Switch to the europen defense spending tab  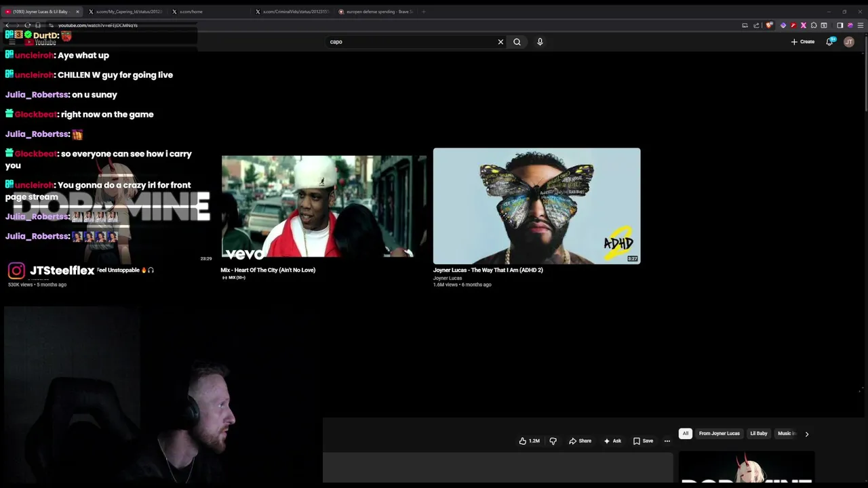[376, 12]
